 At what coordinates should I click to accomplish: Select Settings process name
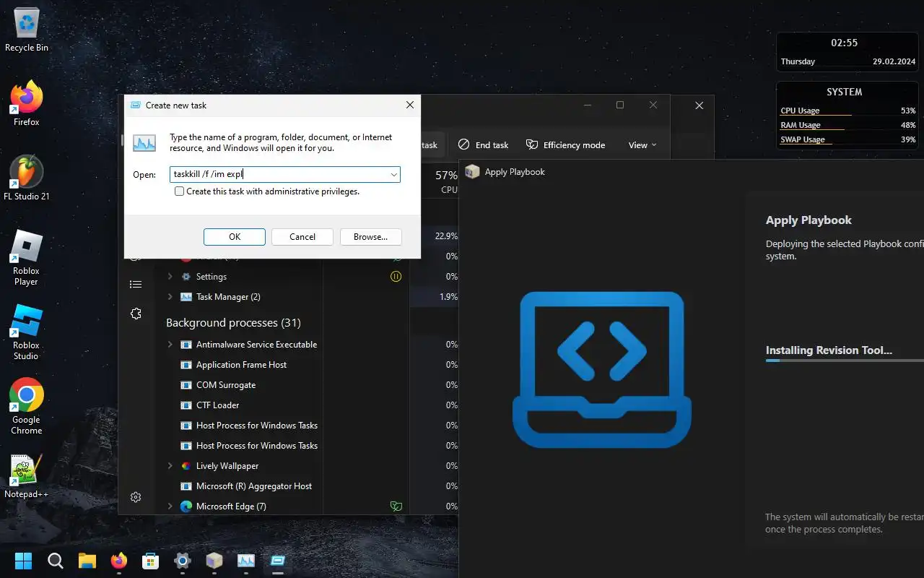(212, 276)
